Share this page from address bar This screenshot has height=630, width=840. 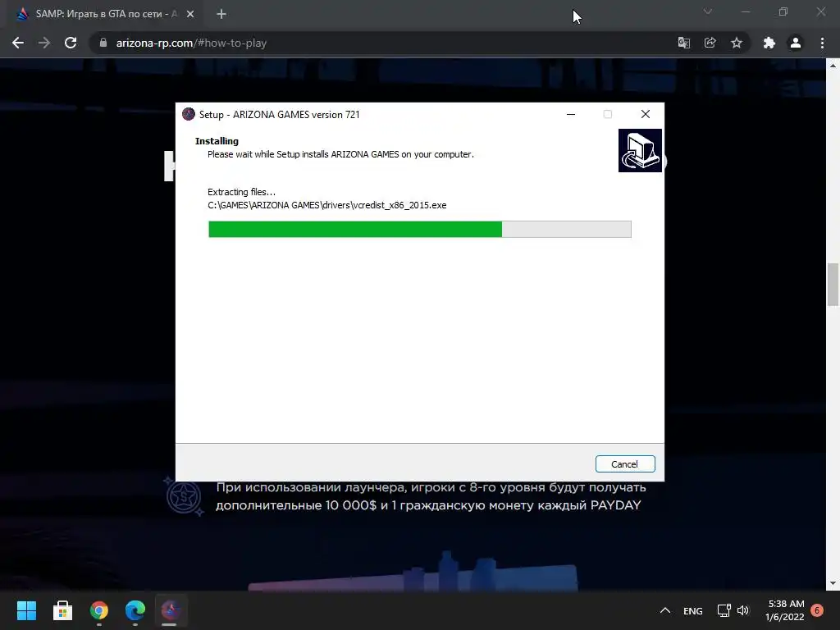coord(710,43)
